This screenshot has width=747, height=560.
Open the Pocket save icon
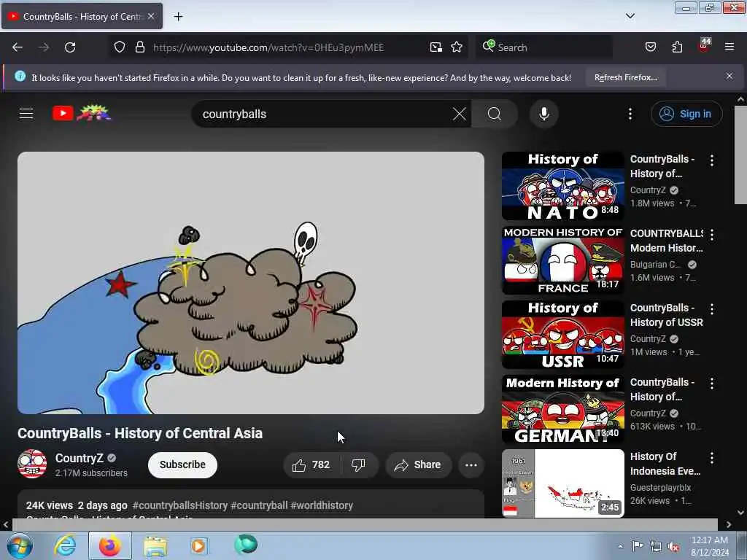click(650, 47)
